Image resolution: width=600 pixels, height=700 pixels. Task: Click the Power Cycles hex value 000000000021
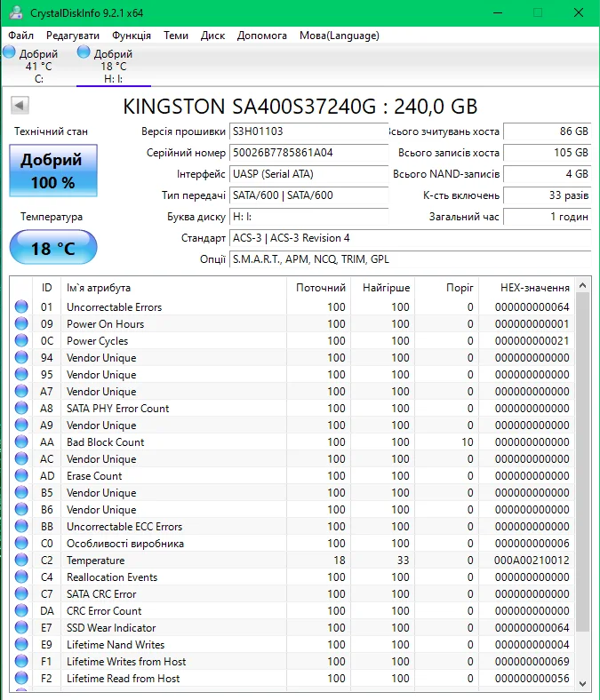point(532,340)
